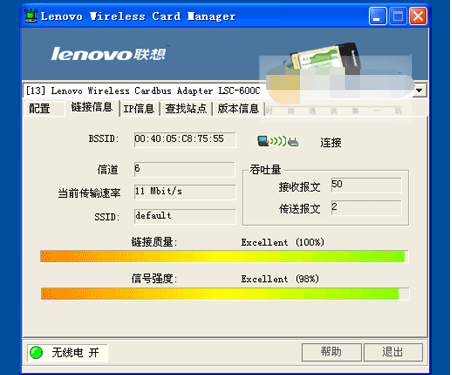Click the Lenovo Wireless Card Manager title icon
Screen dimensions: 452x375
pyautogui.click(x=31, y=16)
